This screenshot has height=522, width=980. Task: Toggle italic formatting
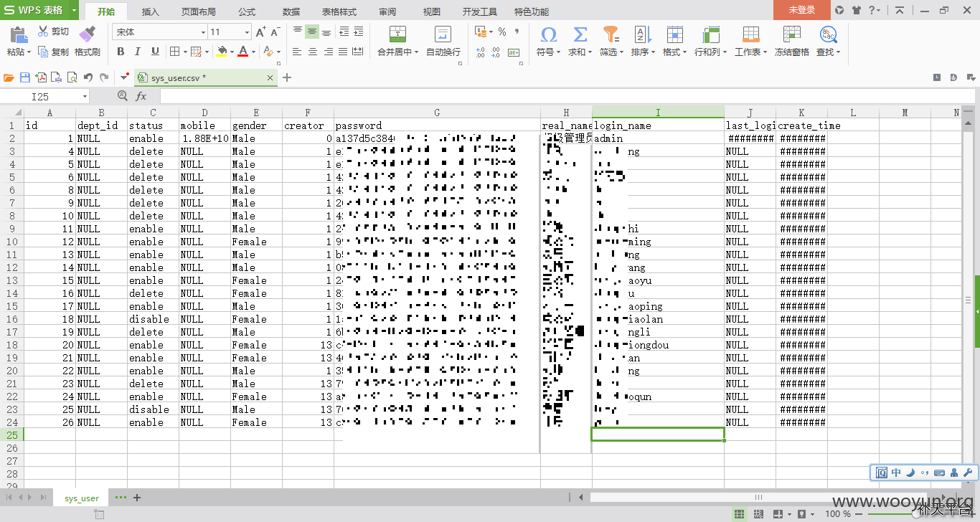pos(138,52)
